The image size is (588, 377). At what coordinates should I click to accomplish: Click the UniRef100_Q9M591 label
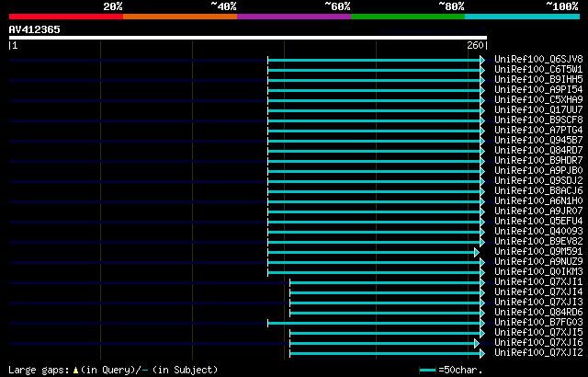point(538,252)
